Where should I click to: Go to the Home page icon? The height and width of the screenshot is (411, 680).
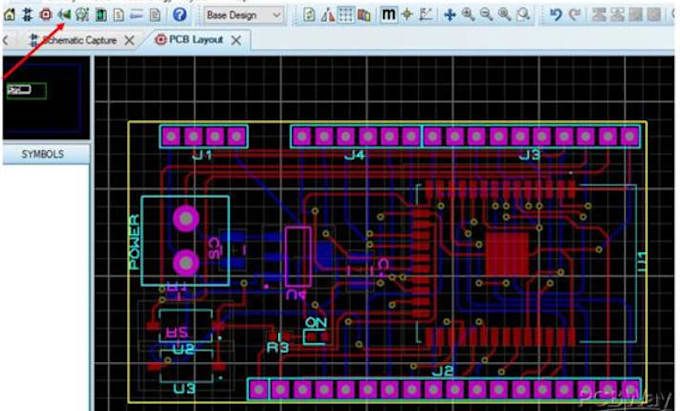coord(9,15)
